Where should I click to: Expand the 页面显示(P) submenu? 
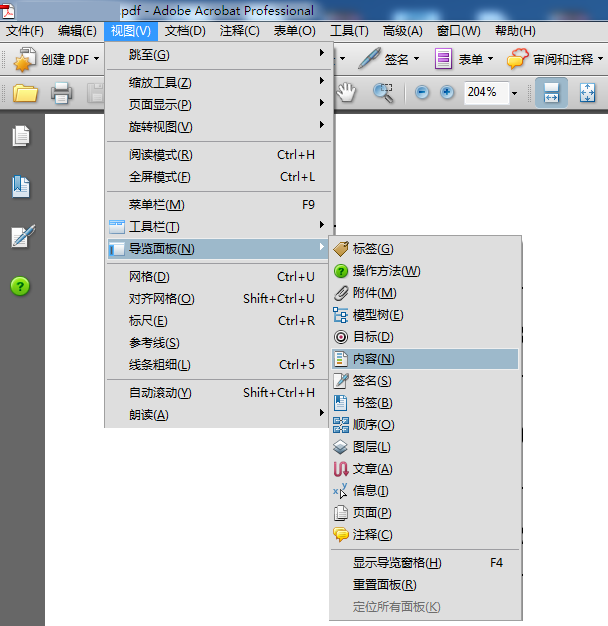point(218,105)
